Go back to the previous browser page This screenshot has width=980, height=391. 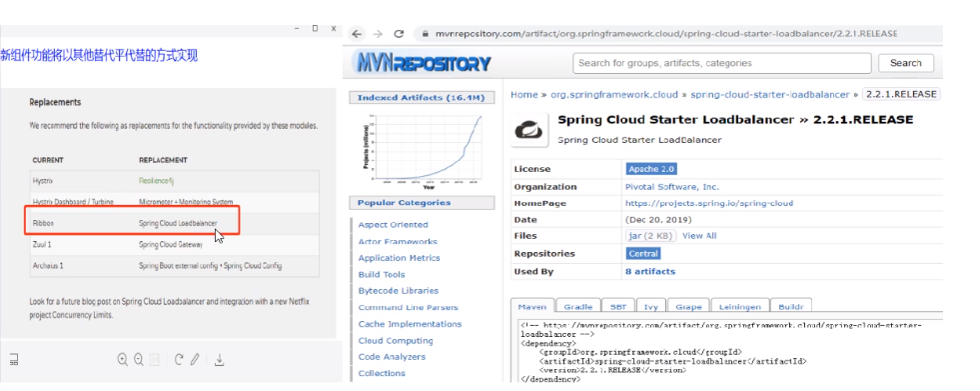point(356,34)
